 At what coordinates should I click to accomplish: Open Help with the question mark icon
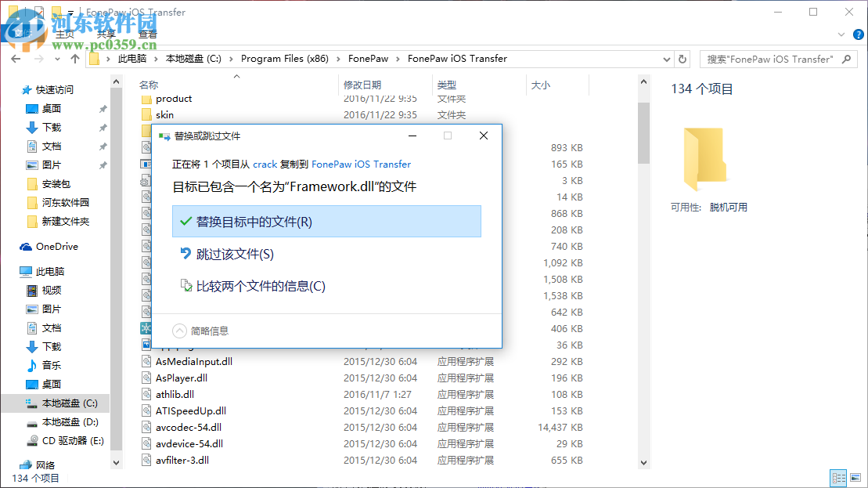pos(859,34)
